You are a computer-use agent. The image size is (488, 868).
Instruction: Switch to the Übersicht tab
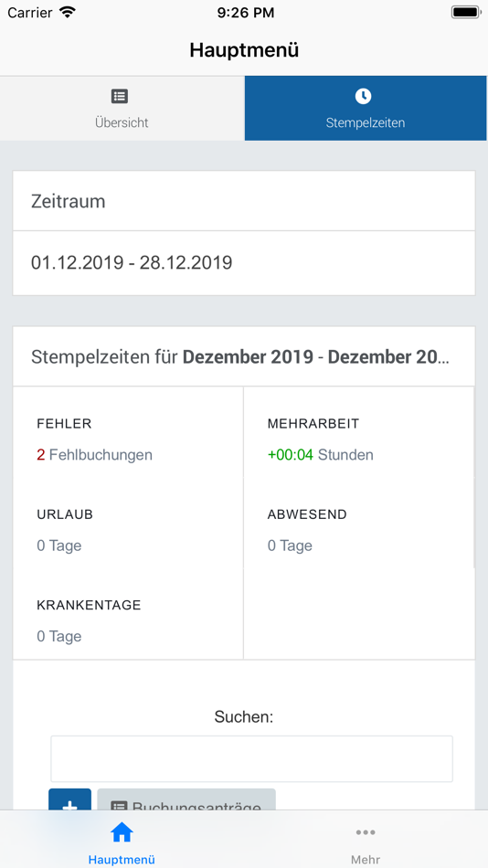(122, 109)
